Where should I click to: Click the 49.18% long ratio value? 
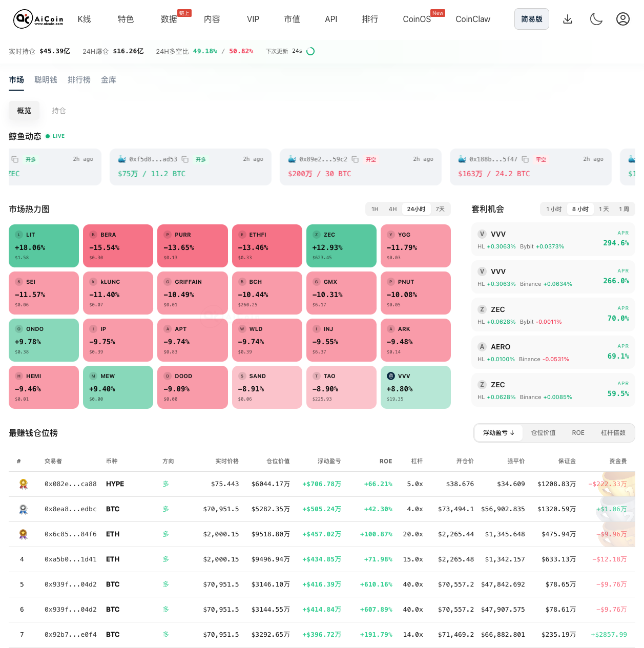coord(205,51)
